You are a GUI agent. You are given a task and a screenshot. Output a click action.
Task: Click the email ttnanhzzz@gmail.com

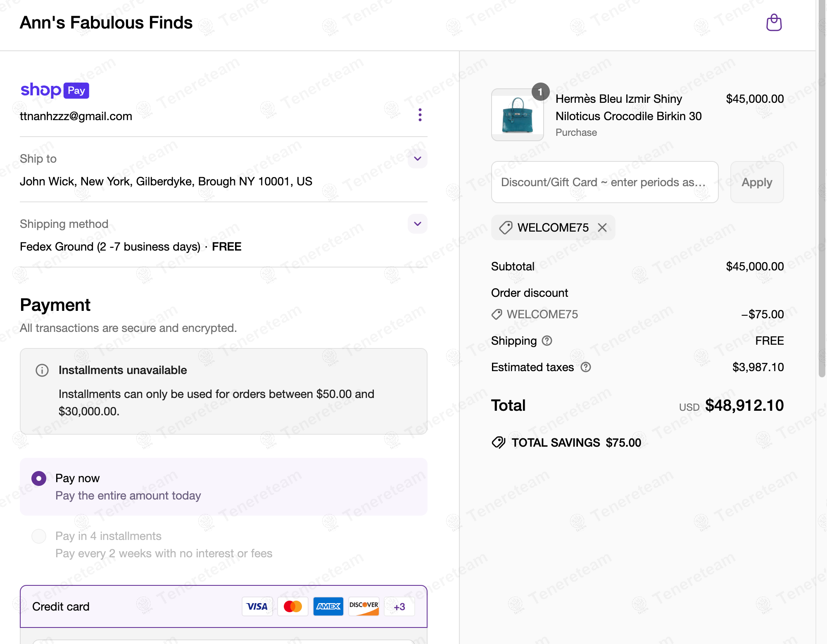tap(76, 116)
